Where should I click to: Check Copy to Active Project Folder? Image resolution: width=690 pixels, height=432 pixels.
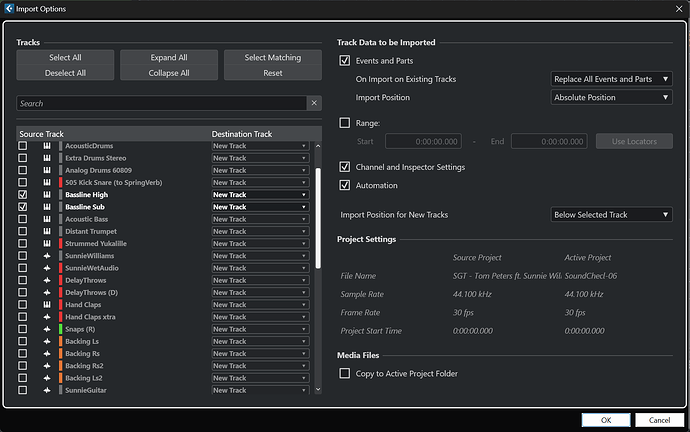click(x=345, y=373)
